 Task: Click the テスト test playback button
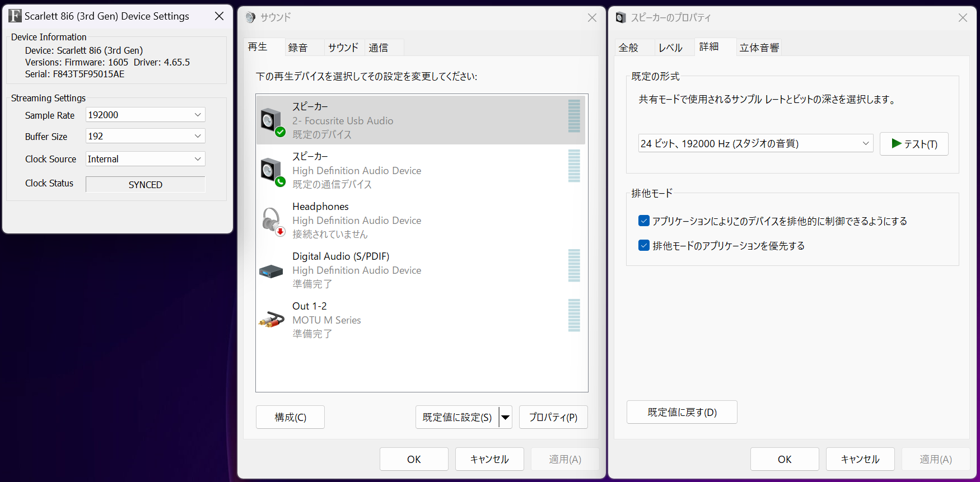click(914, 144)
